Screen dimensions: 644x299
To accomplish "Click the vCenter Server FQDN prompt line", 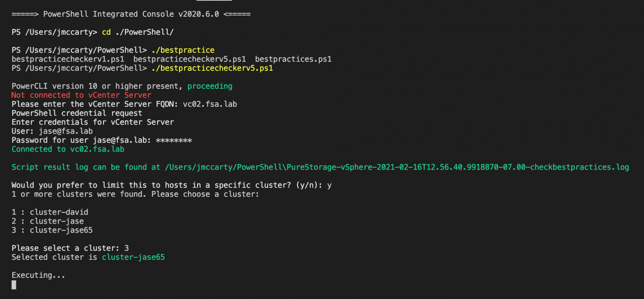I will click(124, 104).
